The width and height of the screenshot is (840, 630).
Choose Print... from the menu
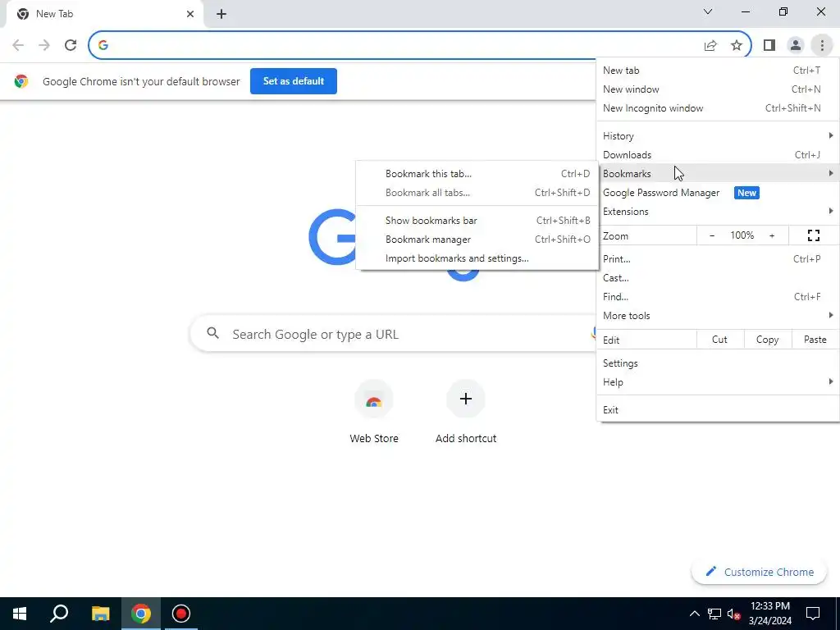(x=718, y=259)
